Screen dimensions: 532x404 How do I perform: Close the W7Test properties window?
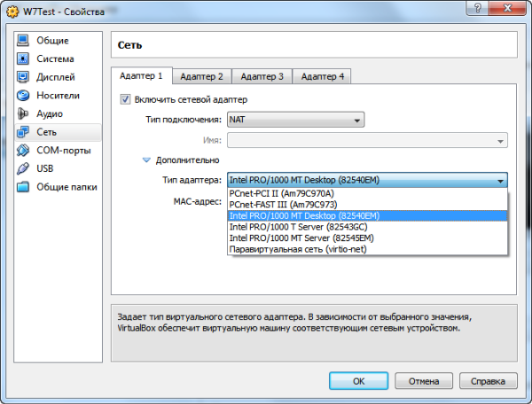pos(507,8)
